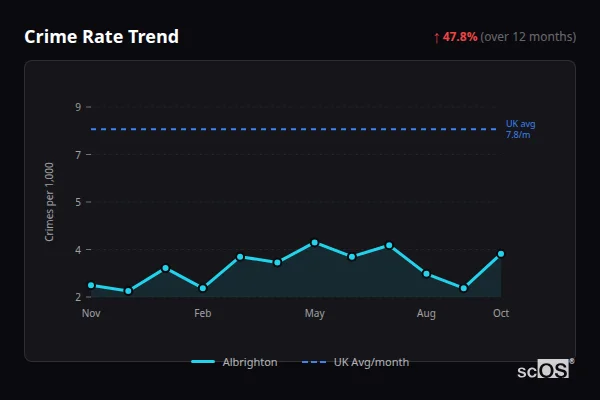Click the '(over 12 months)' text

tap(528, 37)
